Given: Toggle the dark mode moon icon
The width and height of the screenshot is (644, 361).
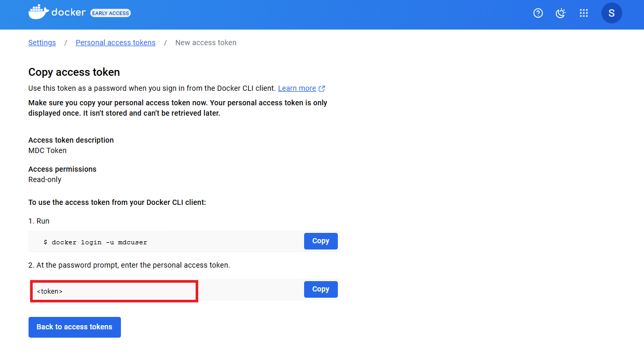Looking at the screenshot, I should [560, 13].
